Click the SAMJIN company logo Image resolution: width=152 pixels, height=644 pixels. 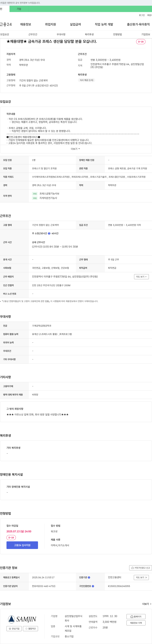coord(22,619)
